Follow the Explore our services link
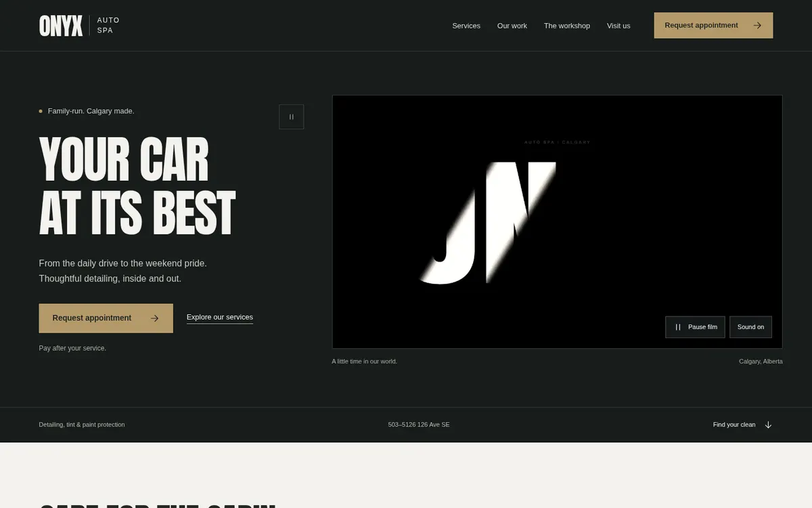 tap(220, 317)
